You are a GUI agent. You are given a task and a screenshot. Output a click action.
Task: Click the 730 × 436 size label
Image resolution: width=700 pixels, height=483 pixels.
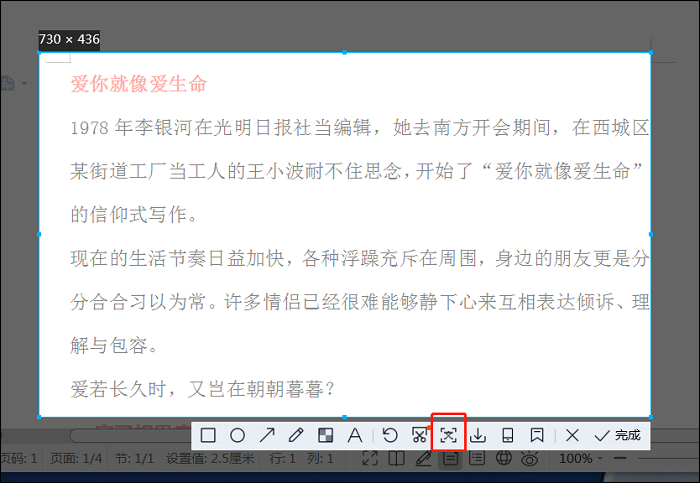(69, 40)
